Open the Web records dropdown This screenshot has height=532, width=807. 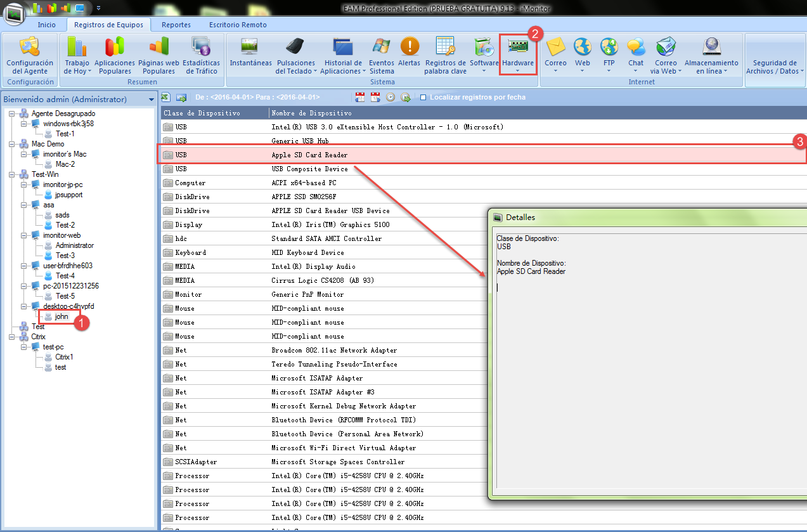click(x=583, y=56)
